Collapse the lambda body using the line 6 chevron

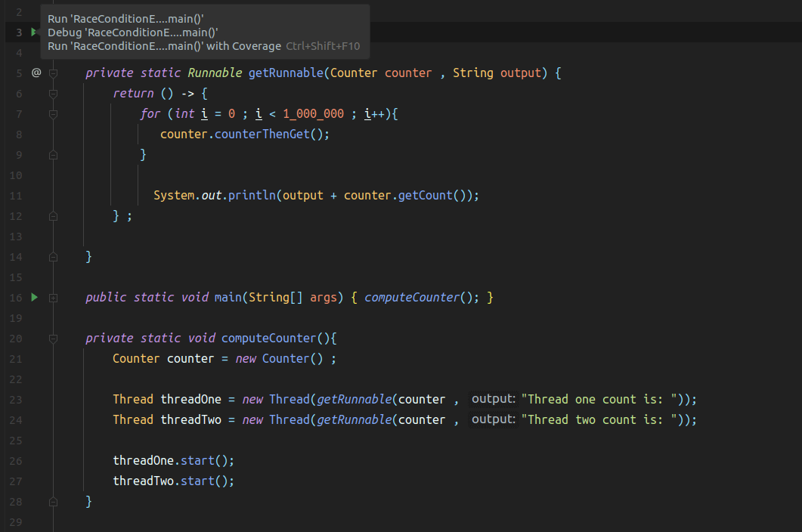click(53, 93)
